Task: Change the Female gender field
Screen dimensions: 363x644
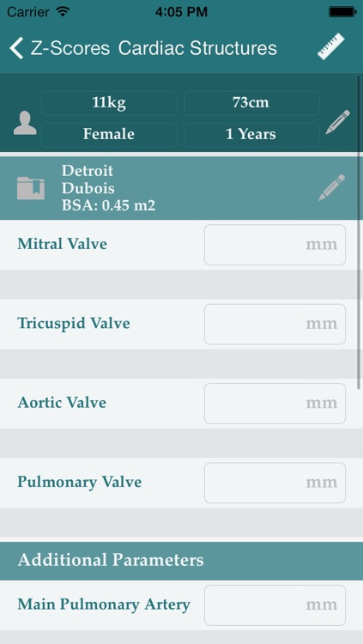Action: point(109,134)
